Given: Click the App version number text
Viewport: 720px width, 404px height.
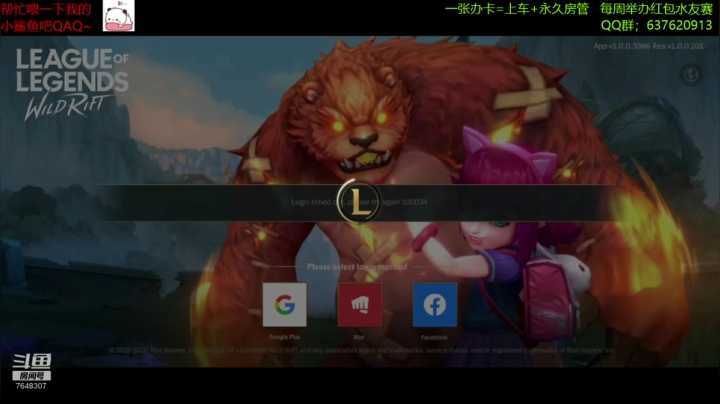Looking at the screenshot, I should coord(648,46).
